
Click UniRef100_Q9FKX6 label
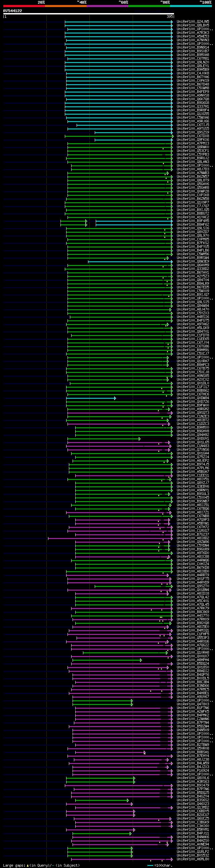coord(193,140)
